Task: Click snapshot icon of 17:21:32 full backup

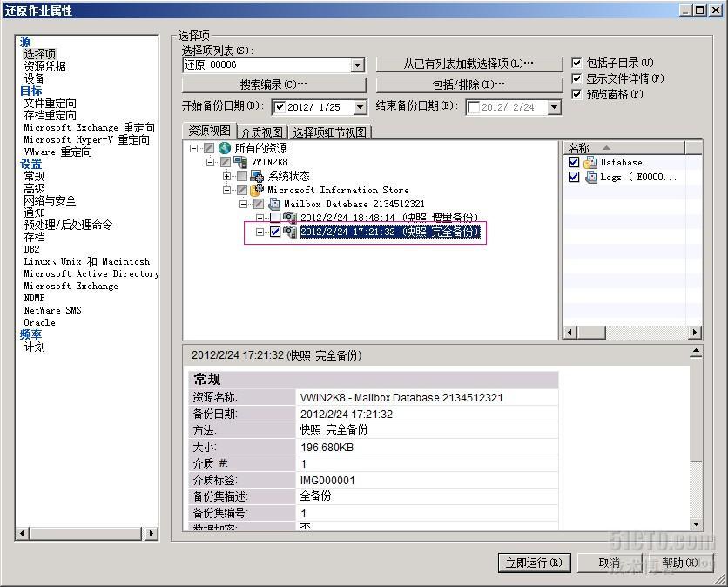Action: pyautogui.click(x=290, y=232)
